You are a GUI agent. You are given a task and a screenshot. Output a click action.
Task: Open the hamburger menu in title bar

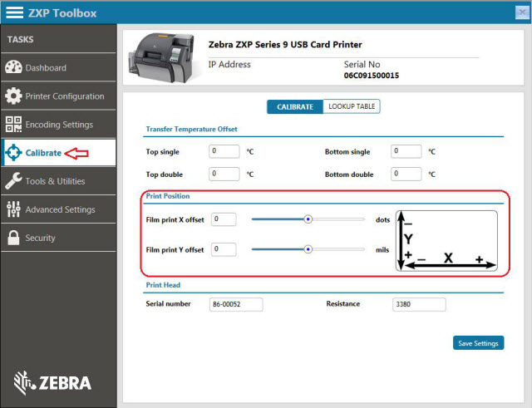pyautogui.click(x=15, y=13)
